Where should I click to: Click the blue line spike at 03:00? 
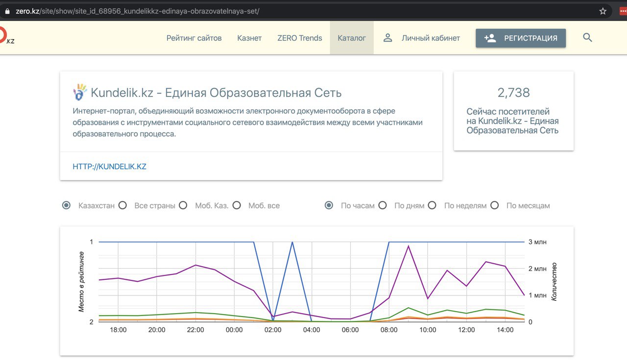coord(292,242)
